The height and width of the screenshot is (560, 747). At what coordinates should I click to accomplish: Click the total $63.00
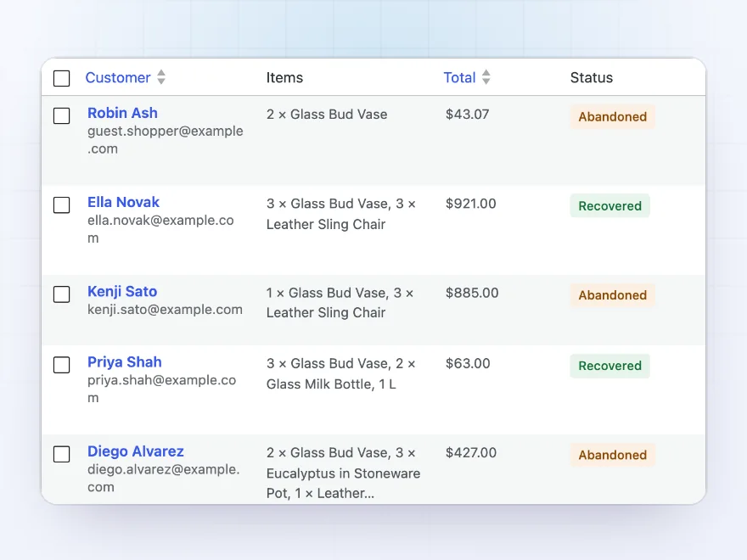pos(468,363)
